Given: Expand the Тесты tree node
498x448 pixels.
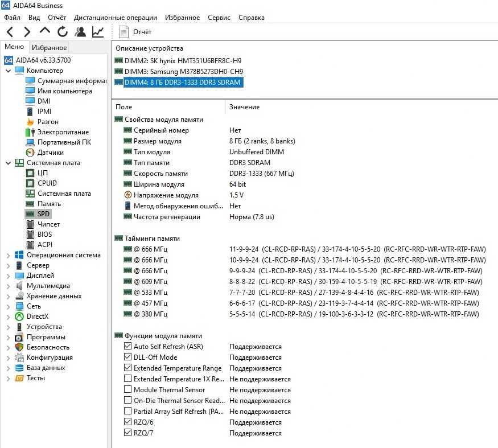Looking at the screenshot, I should (x=9, y=378).
